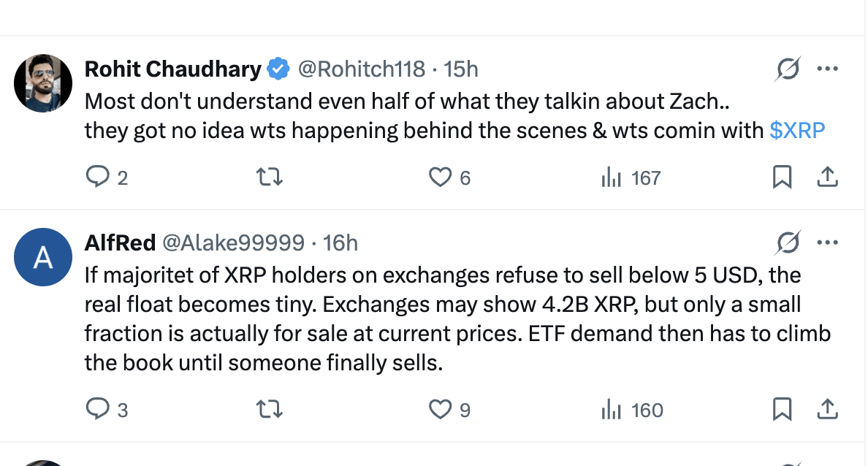Image resolution: width=868 pixels, height=466 pixels.
Task: Open Grok icon on AlfRed's tweet
Action: 788,242
